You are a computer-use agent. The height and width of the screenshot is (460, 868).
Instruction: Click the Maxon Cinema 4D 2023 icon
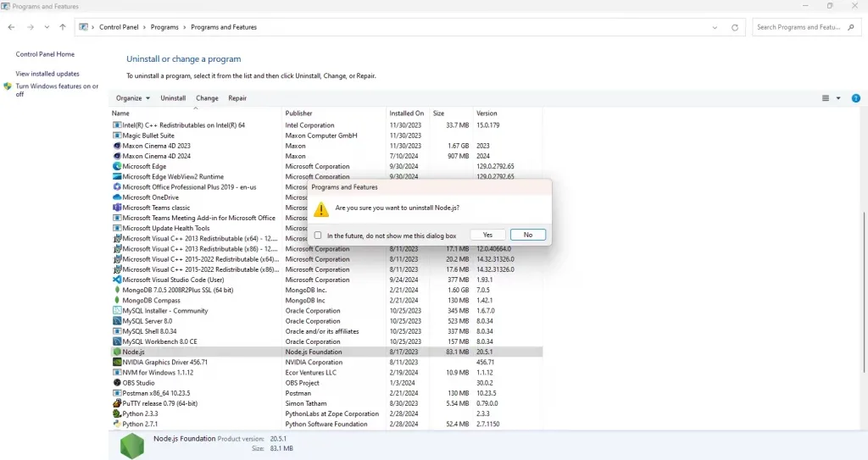pyautogui.click(x=117, y=146)
